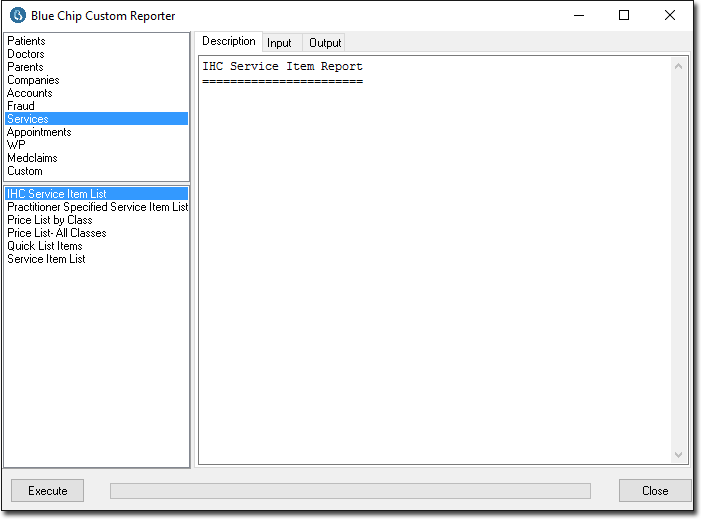The width and height of the screenshot is (701, 519).
Task: Choose the Medclaims category
Action: [32, 158]
